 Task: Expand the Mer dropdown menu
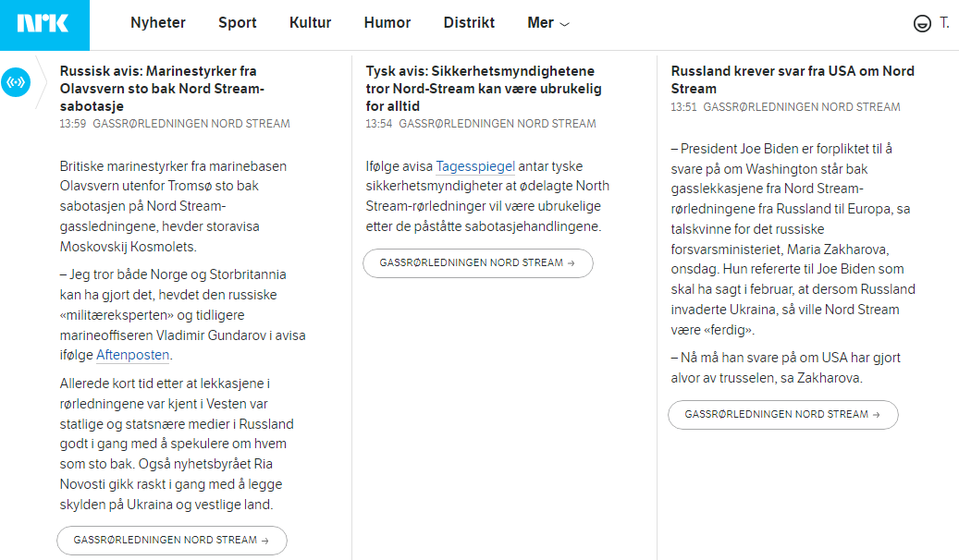(548, 23)
